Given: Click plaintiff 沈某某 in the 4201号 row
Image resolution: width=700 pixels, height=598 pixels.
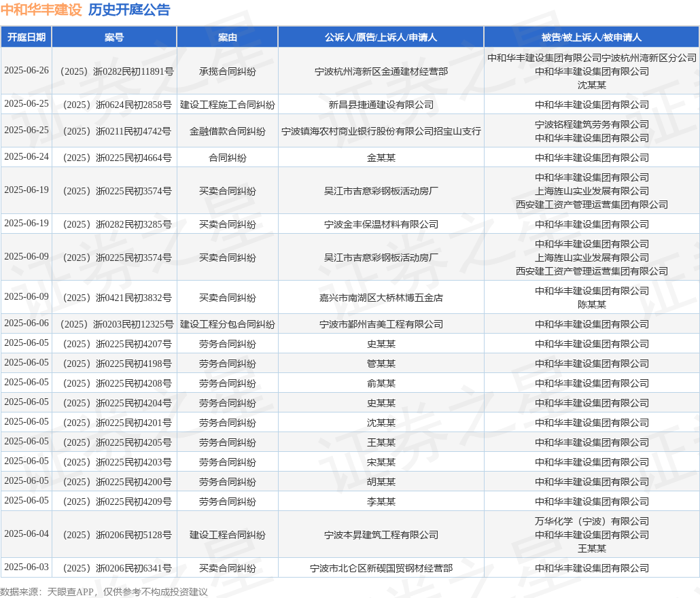Looking at the screenshot, I should point(381,423).
